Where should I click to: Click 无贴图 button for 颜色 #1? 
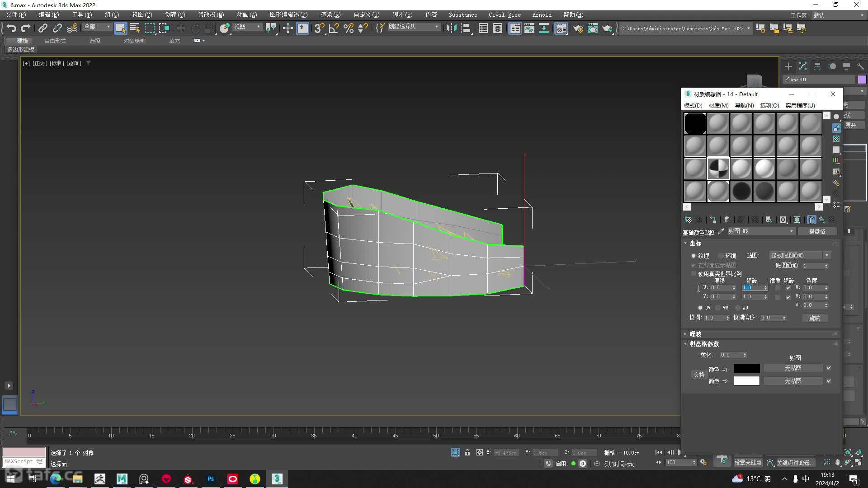click(x=793, y=368)
